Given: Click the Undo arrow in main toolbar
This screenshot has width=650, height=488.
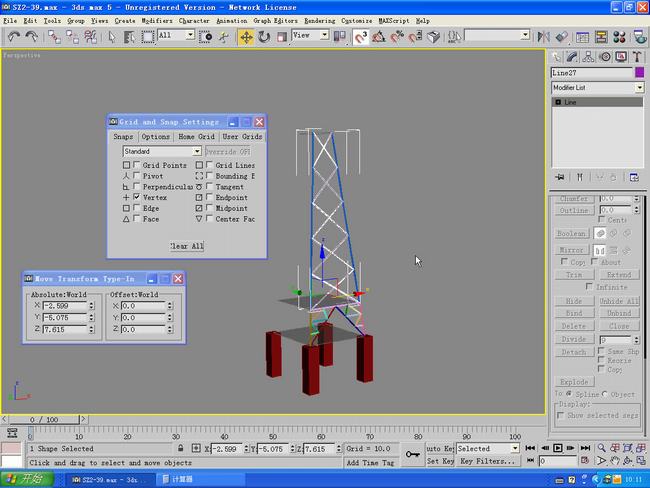Looking at the screenshot, I should point(14,37).
